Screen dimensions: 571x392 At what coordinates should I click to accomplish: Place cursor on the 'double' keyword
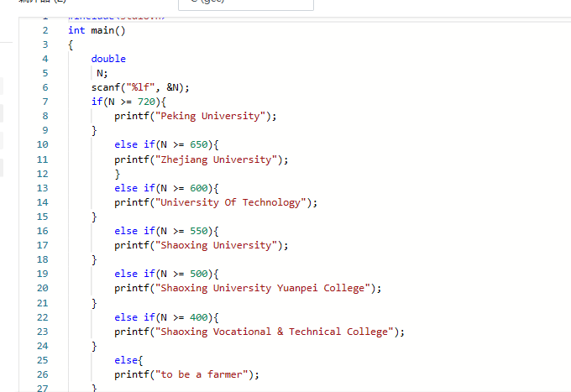[x=108, y=59]
